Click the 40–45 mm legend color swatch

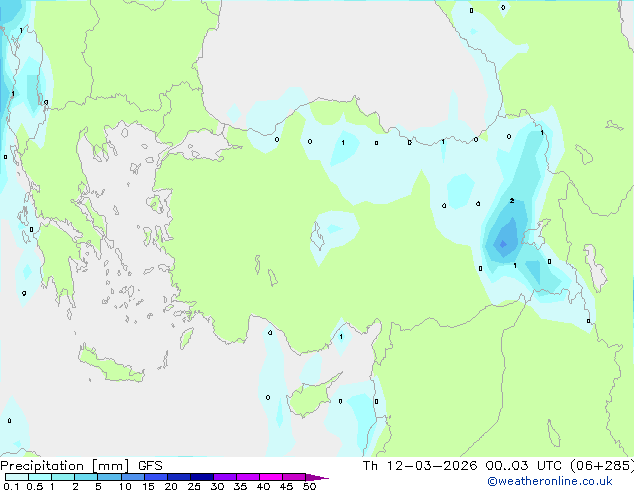point(271,477)
